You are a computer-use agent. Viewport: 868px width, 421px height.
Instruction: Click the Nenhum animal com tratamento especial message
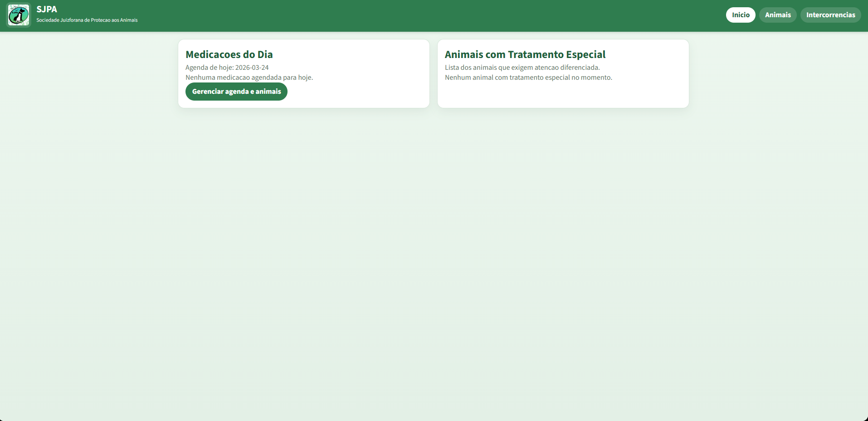(x=528, y=77)
